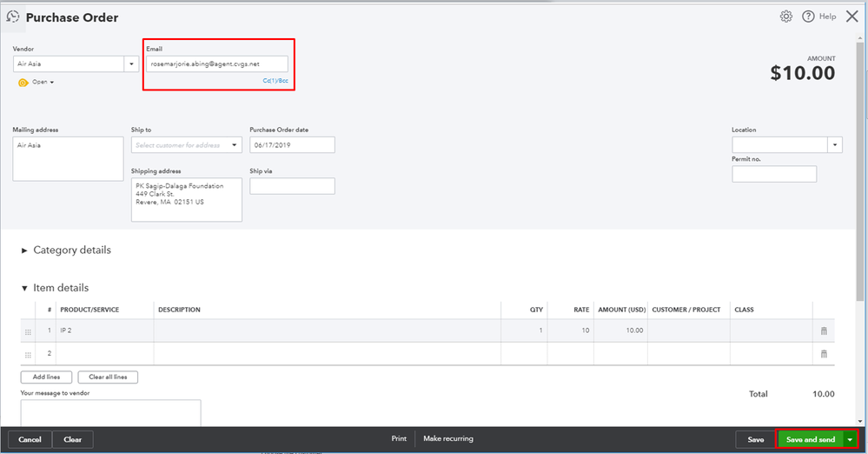Click product cell 'IP 2'
The width and height of the screenshot is (868, 454).
point(104,330)
